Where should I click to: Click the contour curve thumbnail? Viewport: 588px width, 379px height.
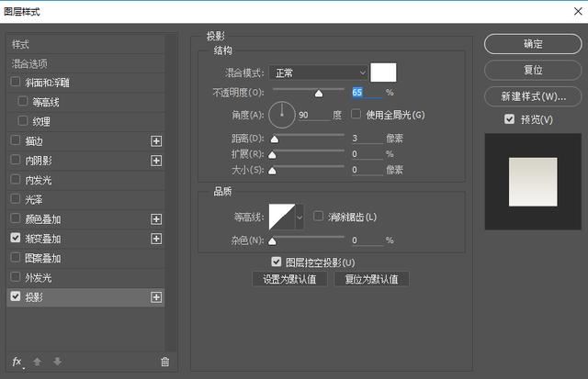[x=282, y=217]
